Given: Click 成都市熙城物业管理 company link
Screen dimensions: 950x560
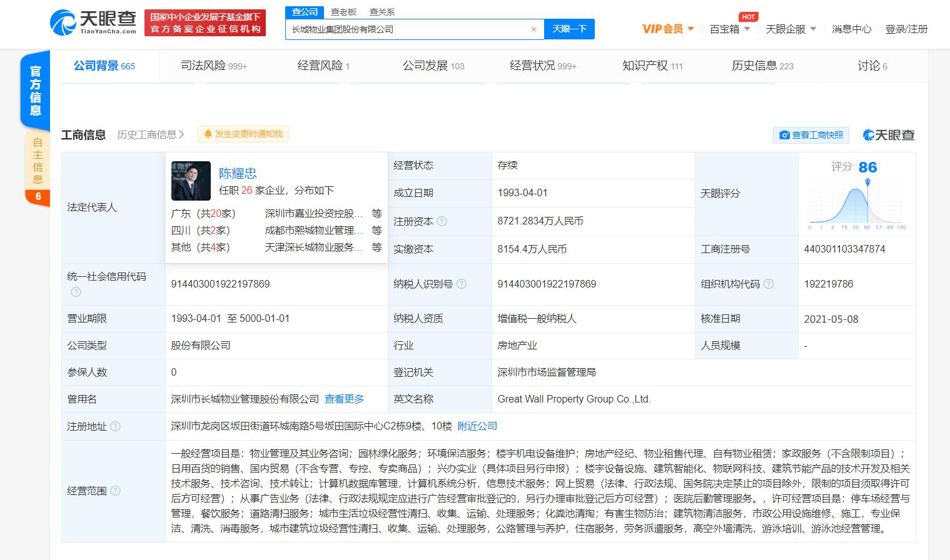Looking at the screenshot, I should [314, 230].
